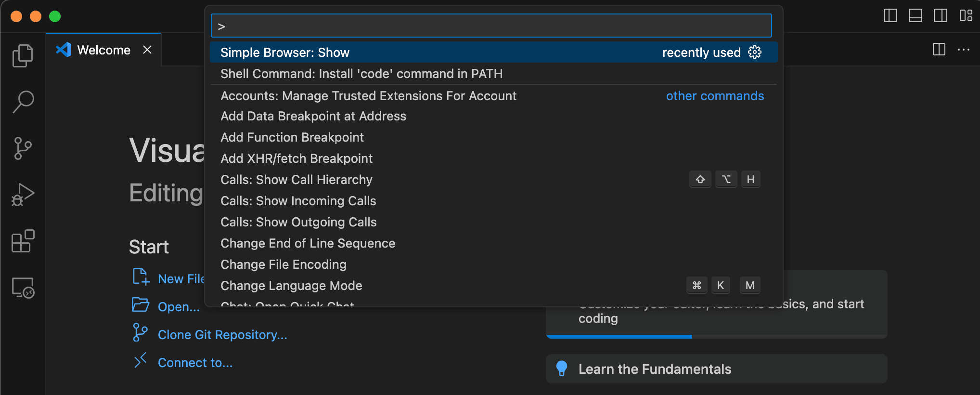Open the Explorer view in activity bar

click(x=23, y=56)
